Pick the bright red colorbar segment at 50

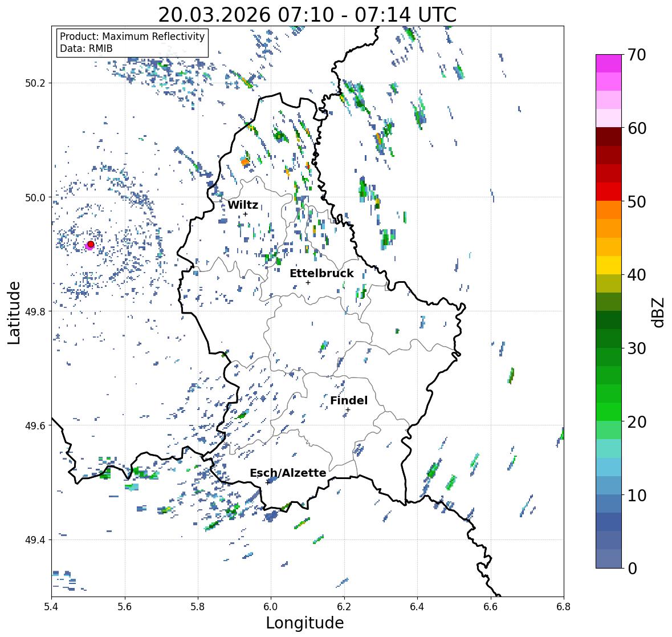pos(609,192)
